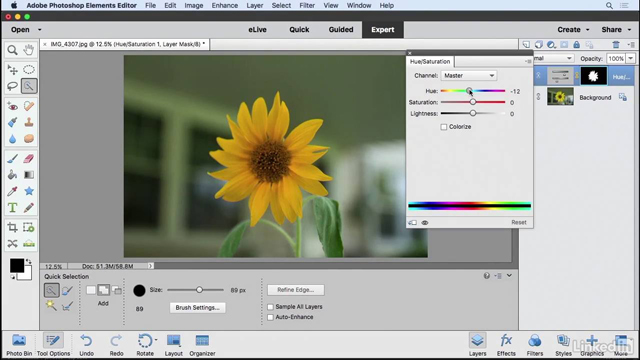Image resolution: width=640 pixels, height=360 pixels.
Task: Open the Layer menu
Action: point(255,6)
